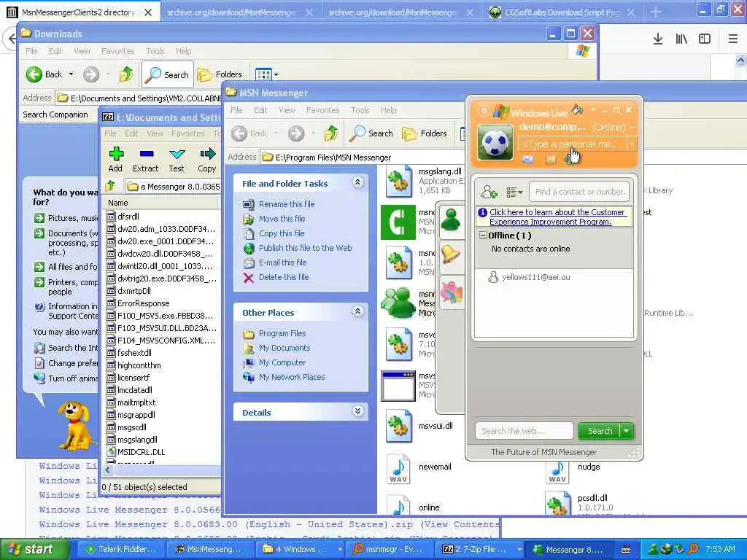747x560 pixels.
Task: Click Find a contact or number field
Action: pos(578,192)
